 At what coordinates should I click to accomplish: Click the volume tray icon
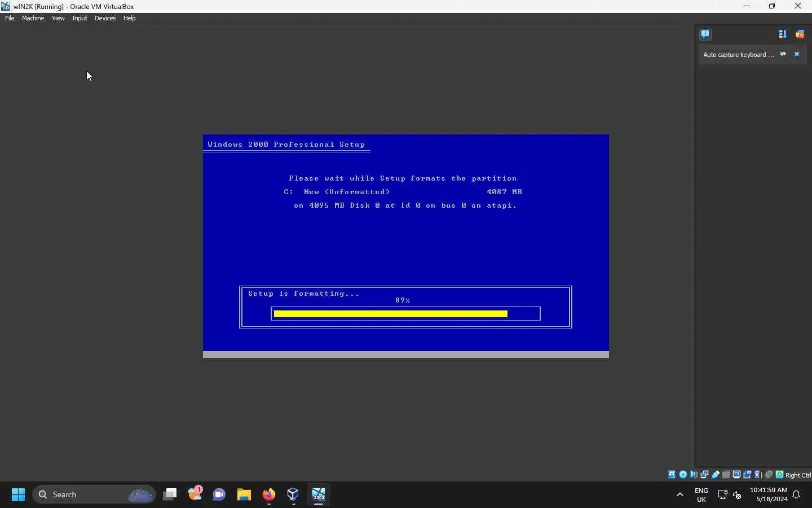click(x=737, y=494)
